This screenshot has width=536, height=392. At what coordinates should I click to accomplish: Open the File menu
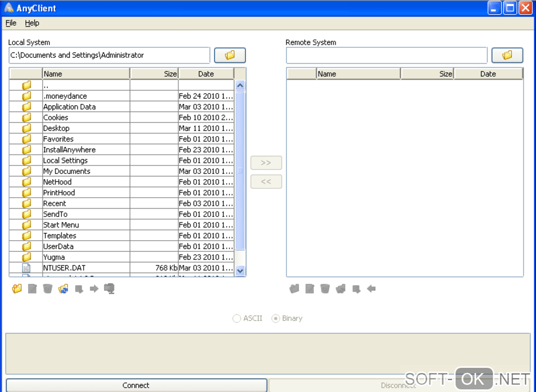(11, 23)
